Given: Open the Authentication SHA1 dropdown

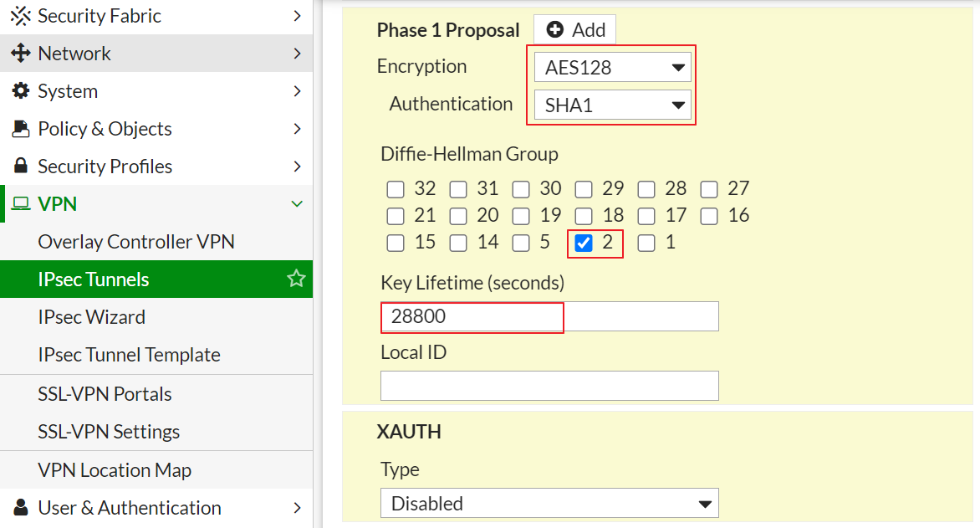Looking at the screenshot, I should [613, 105].
